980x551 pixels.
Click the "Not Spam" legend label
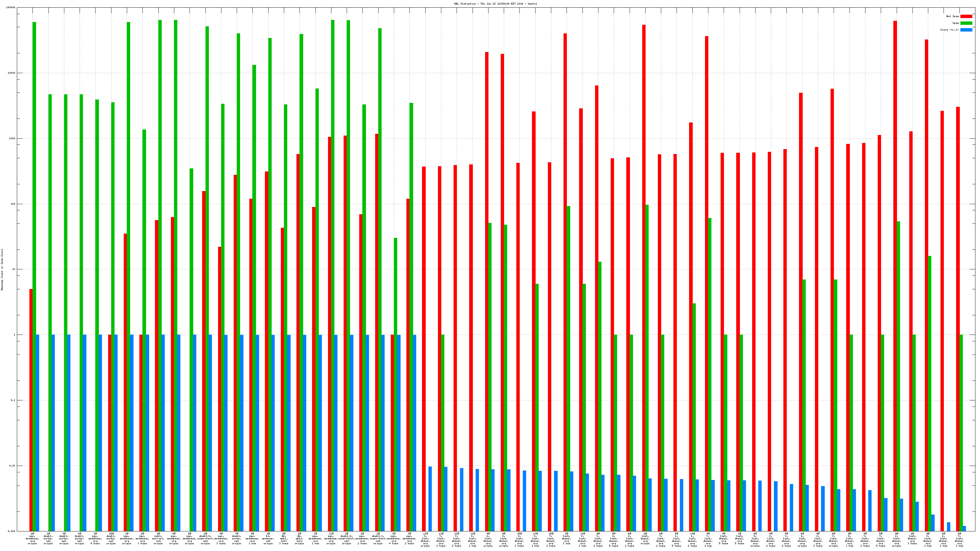pos(953,16)
